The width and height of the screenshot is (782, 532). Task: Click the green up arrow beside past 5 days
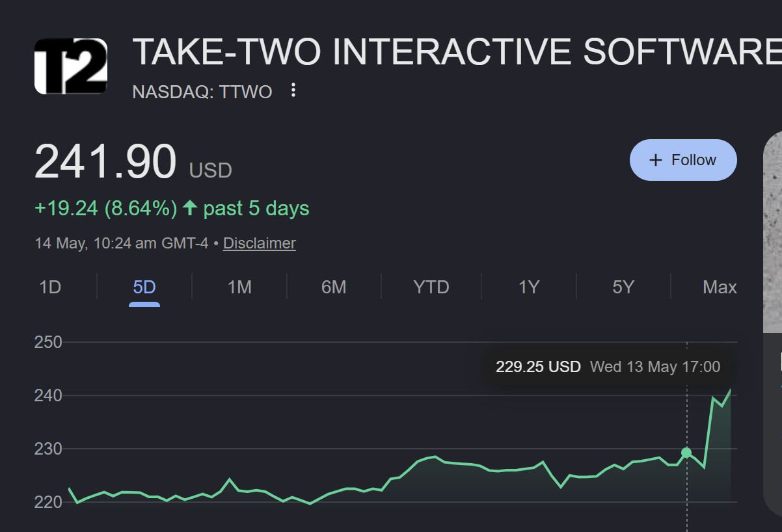pyautogui.click(x=189, y=208)
